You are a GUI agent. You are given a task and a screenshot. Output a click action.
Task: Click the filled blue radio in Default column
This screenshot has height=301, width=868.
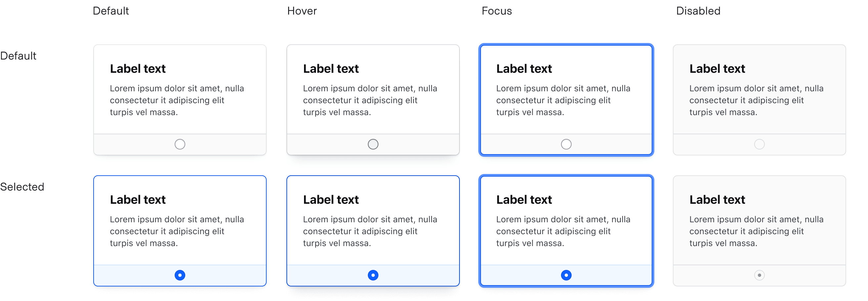point(180,275)
